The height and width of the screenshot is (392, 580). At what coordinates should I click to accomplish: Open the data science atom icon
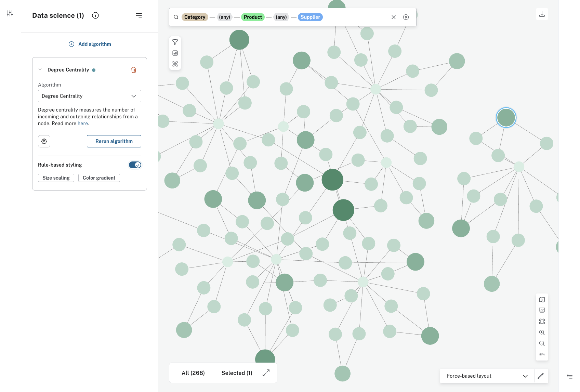coord(175,64)
